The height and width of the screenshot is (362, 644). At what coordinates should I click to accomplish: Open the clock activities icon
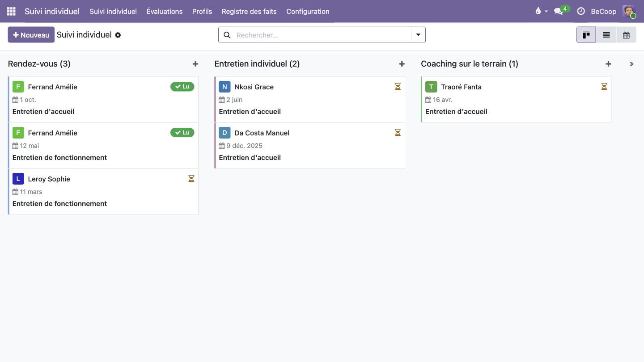point(581,11)
